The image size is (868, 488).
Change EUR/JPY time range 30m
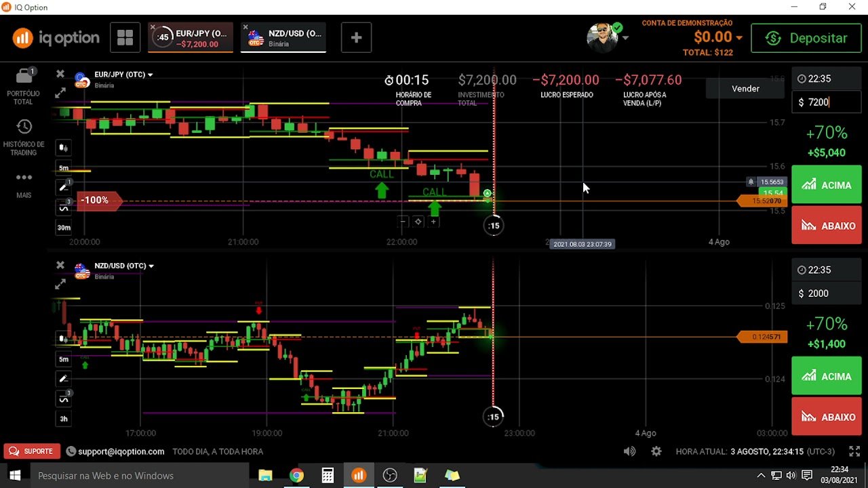click(x=64, y=228)
